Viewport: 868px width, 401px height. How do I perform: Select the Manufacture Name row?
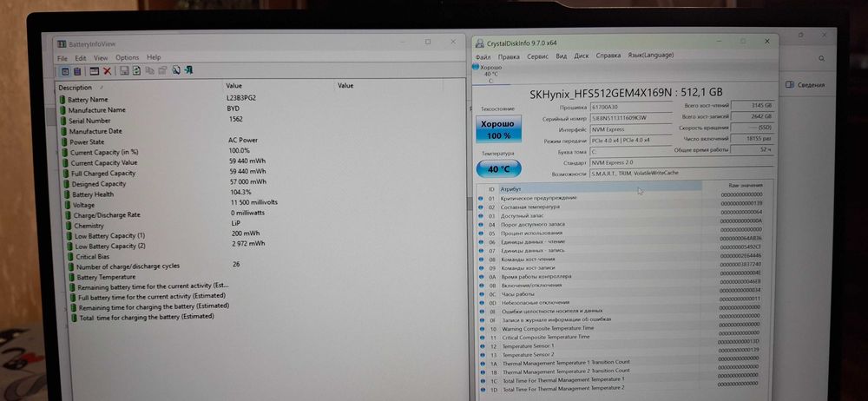[260, 109]
